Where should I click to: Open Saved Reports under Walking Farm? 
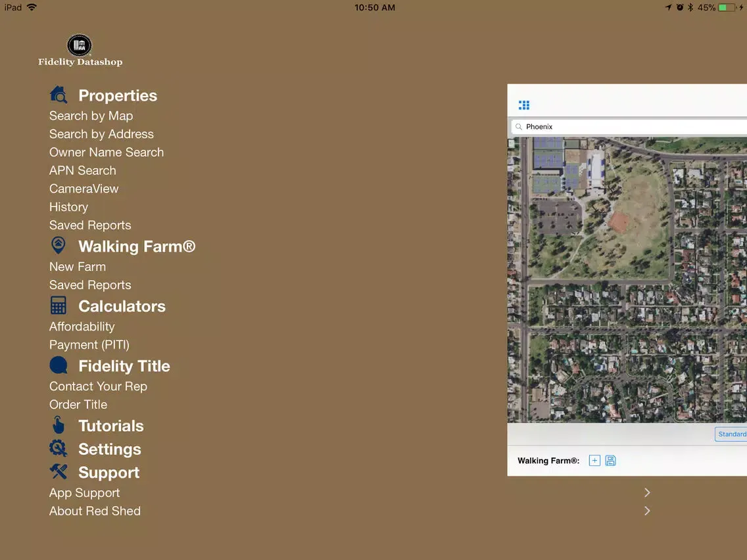click(x=90, y=285)
